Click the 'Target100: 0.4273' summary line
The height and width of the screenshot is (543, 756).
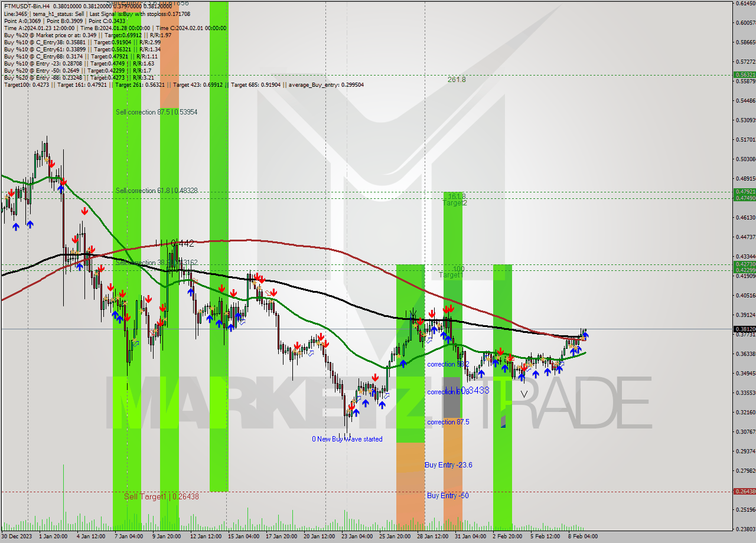pos(184,84)
